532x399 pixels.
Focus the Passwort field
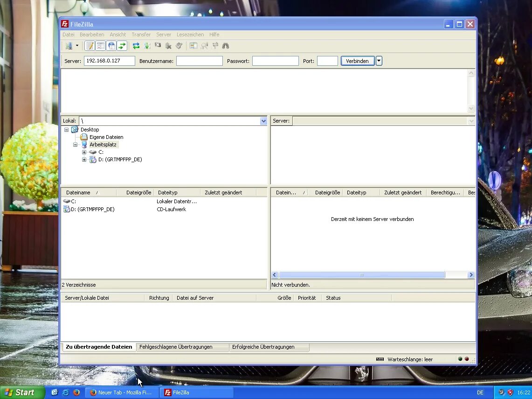point(276,61)
